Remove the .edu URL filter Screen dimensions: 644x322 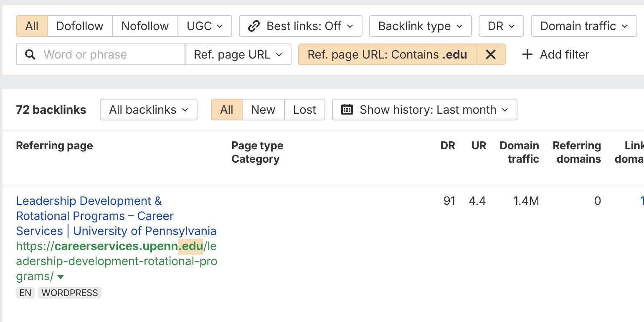pyautogui.click(x=491, y=55)
